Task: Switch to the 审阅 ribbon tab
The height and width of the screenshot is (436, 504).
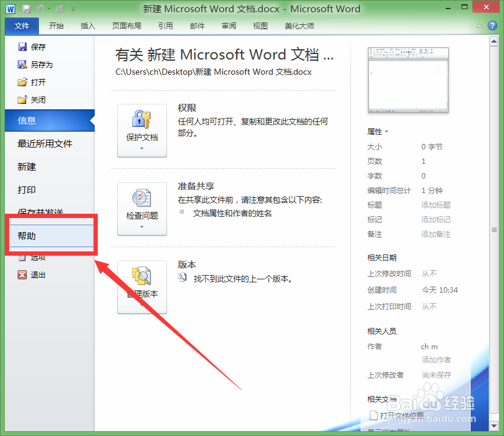Action: pos(229,26)
